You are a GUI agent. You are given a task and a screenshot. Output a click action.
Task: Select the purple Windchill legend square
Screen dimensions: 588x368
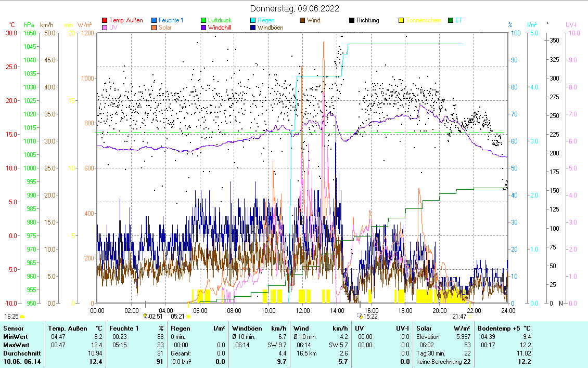coord(203,28)
